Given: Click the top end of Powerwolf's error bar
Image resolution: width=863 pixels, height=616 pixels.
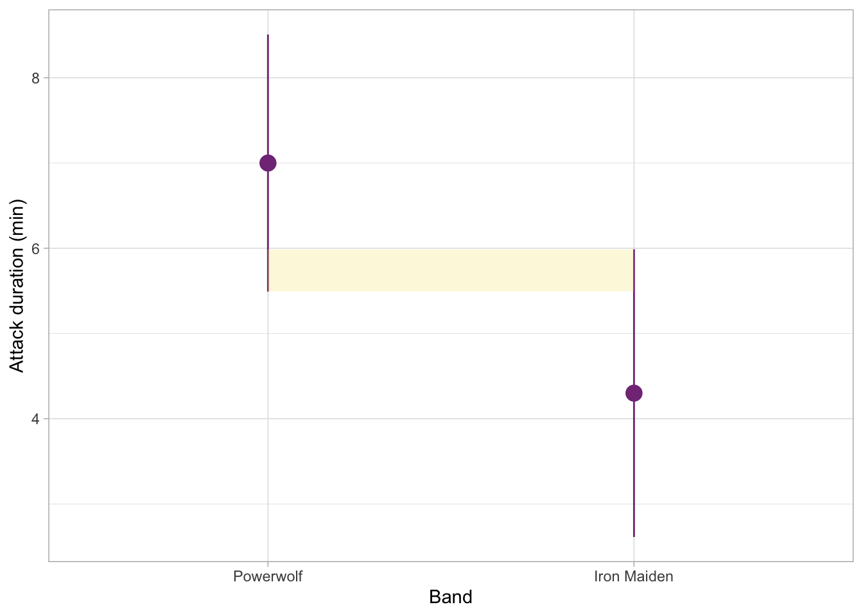Looking at the screenshot, I should tap(268, 36).
